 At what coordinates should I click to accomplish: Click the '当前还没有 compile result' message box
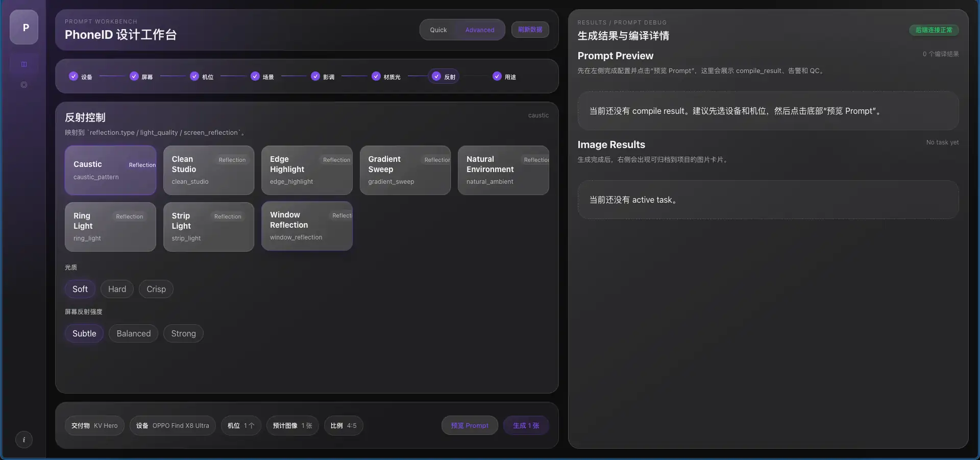pos(768,111)
